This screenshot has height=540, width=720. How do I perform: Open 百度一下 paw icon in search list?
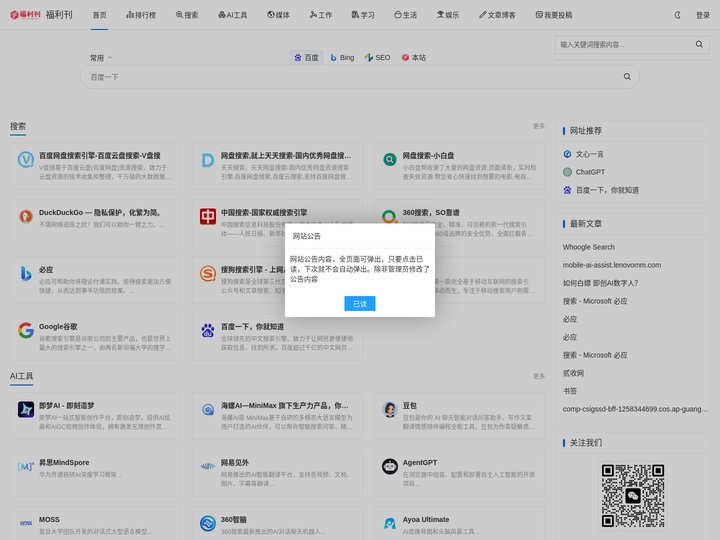click(x=208, y=330)
